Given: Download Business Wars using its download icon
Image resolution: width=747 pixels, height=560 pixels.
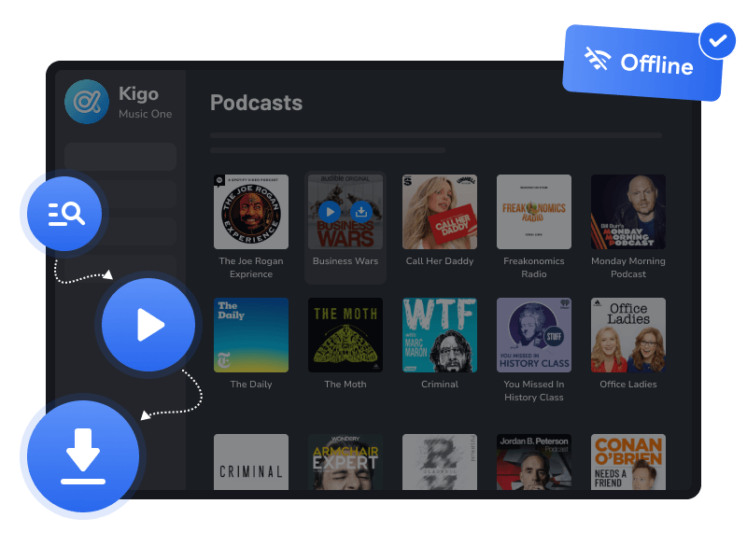Looking at the screenshot, I should 361,212.
